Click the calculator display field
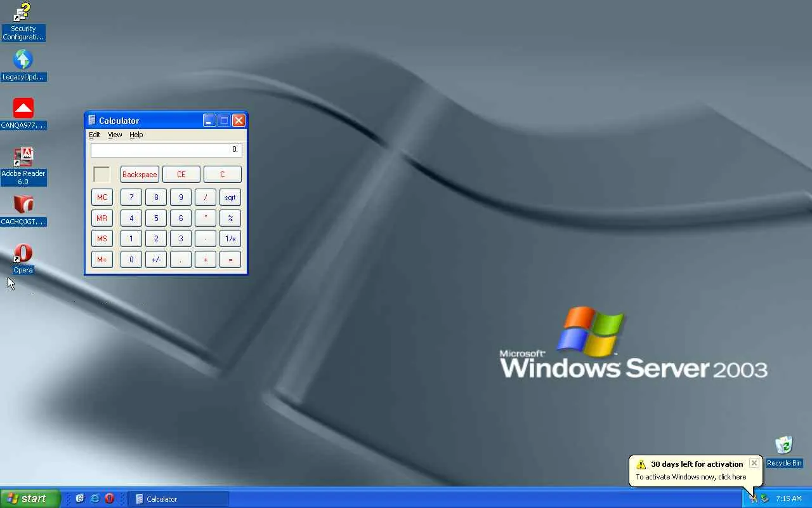812x508 pixels. pyautogui.click(x=166, y=150)
